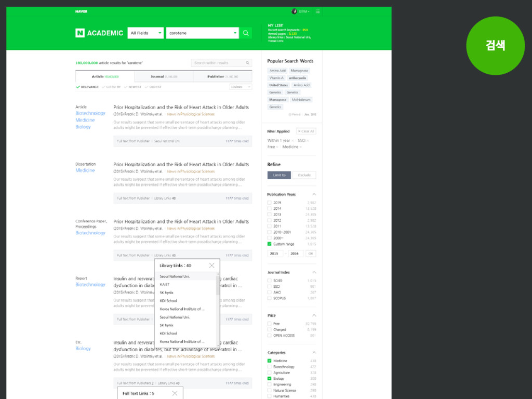
Task: Collapse the Publication Years section
Action: pos(314,194)
